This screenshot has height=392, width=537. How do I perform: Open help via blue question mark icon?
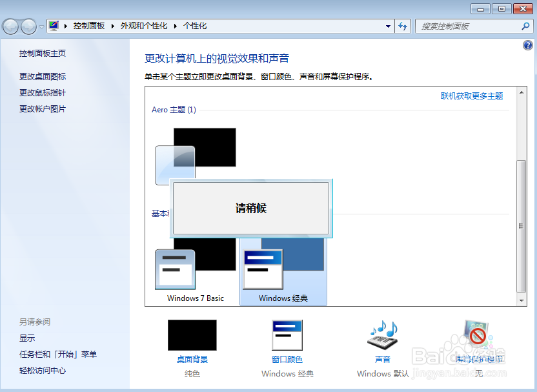tap(528, 45)
